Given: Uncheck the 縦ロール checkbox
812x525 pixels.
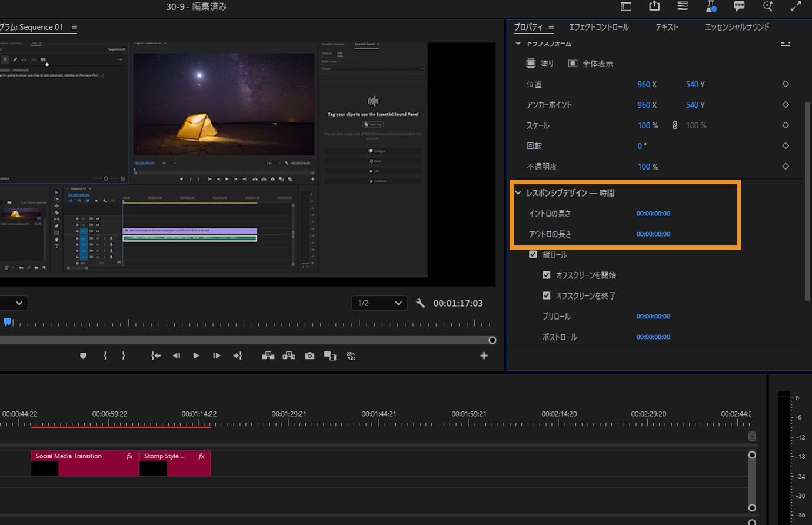Looking at the screenshot, I should [x=533, y=255].
